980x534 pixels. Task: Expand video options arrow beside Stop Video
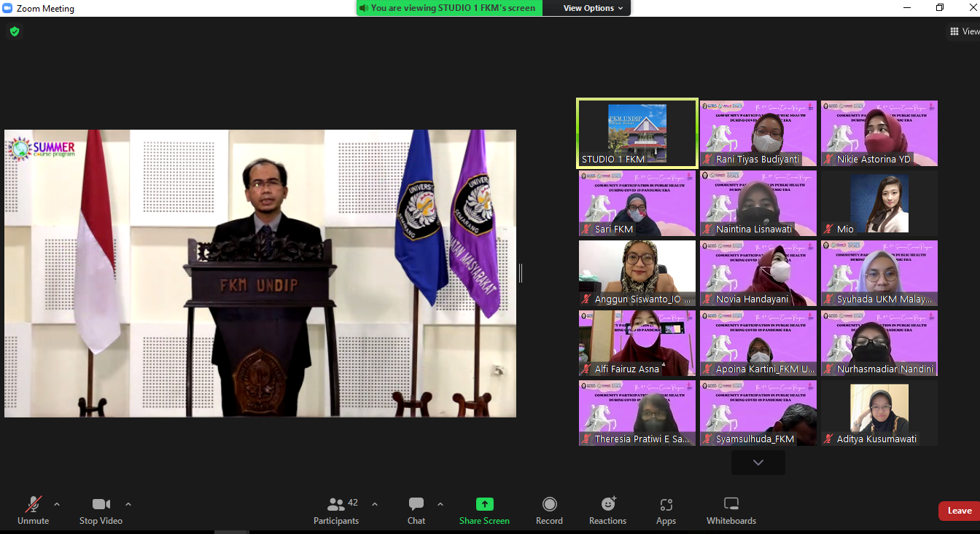(x=128, y=504)
